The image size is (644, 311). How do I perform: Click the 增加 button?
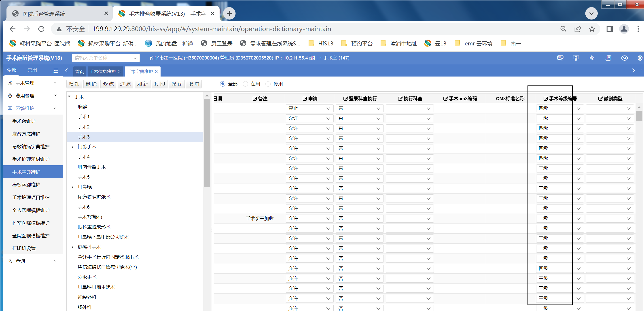(74, 84)
